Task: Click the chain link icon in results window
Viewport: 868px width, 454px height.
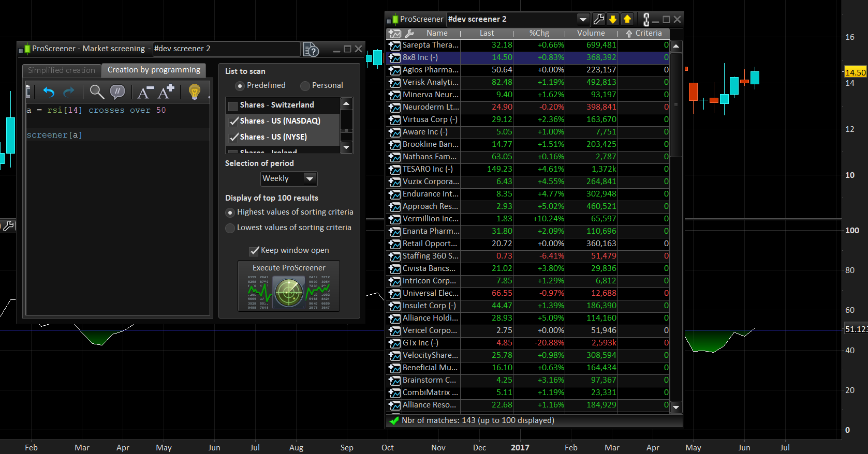Action: point(646,20)
